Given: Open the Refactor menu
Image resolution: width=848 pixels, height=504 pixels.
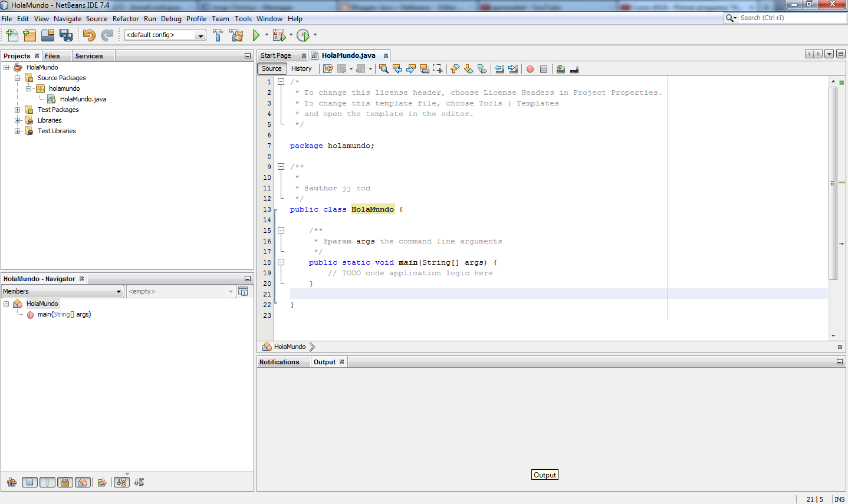Looking at the screenshot, I should [126, 18].
